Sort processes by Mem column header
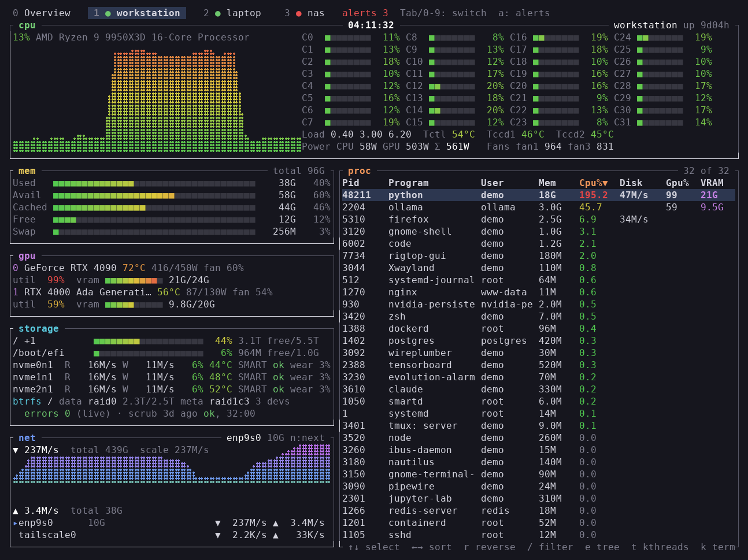Viewport: 748px width, 560px height. [547, 183]
